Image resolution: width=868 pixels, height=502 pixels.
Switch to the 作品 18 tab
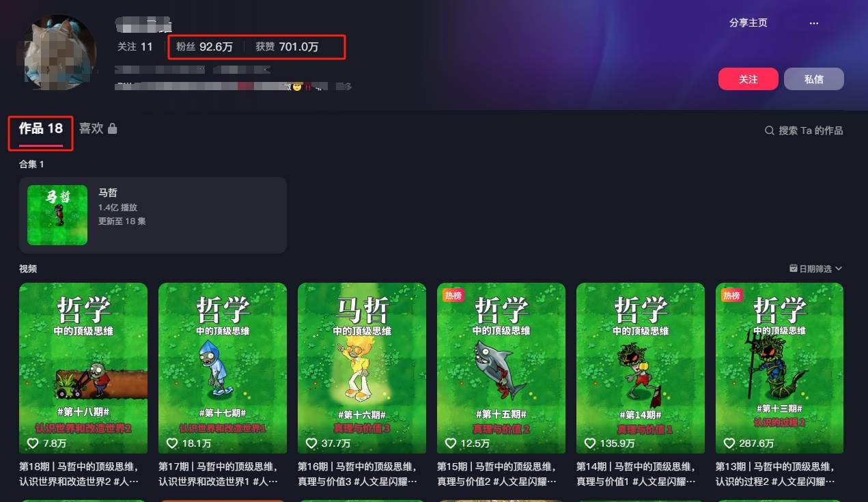point(41,128)
